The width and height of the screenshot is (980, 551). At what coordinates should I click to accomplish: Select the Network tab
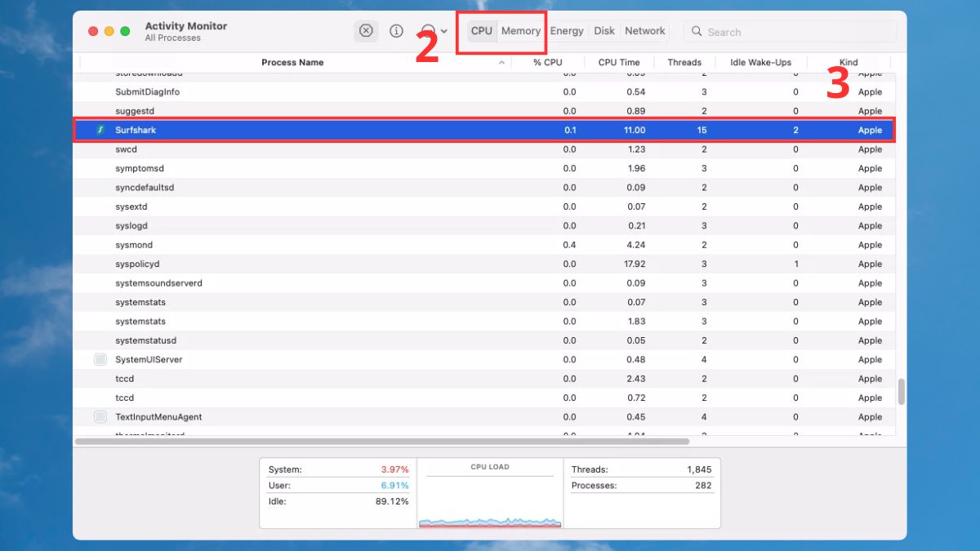tap(644, 31)
